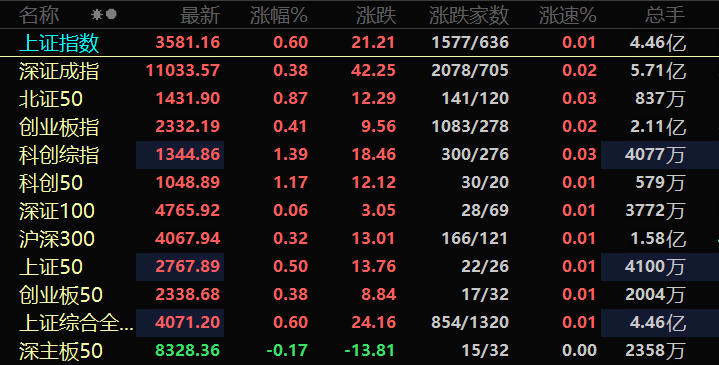Select the 科创综指 row
This screenshot has width=719, height=365.
click(x=360, y=155)
